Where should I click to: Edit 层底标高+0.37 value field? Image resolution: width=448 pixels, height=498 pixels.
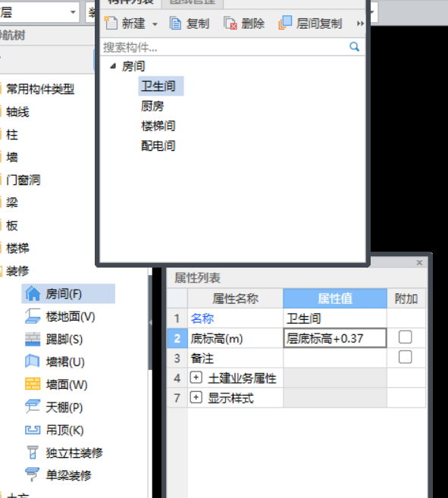pos(335,338)
